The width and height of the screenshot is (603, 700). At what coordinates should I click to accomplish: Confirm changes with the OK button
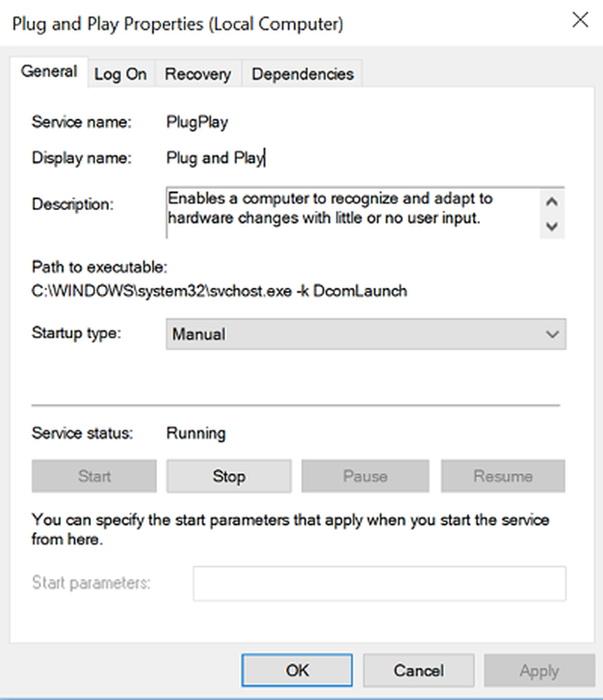coord(297,671)
